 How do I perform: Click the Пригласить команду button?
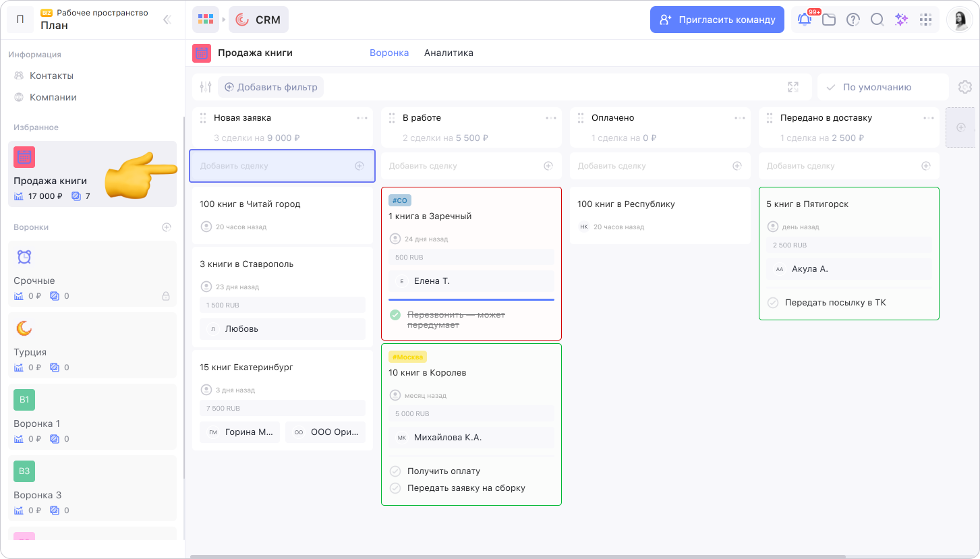(x=717, y=20)
